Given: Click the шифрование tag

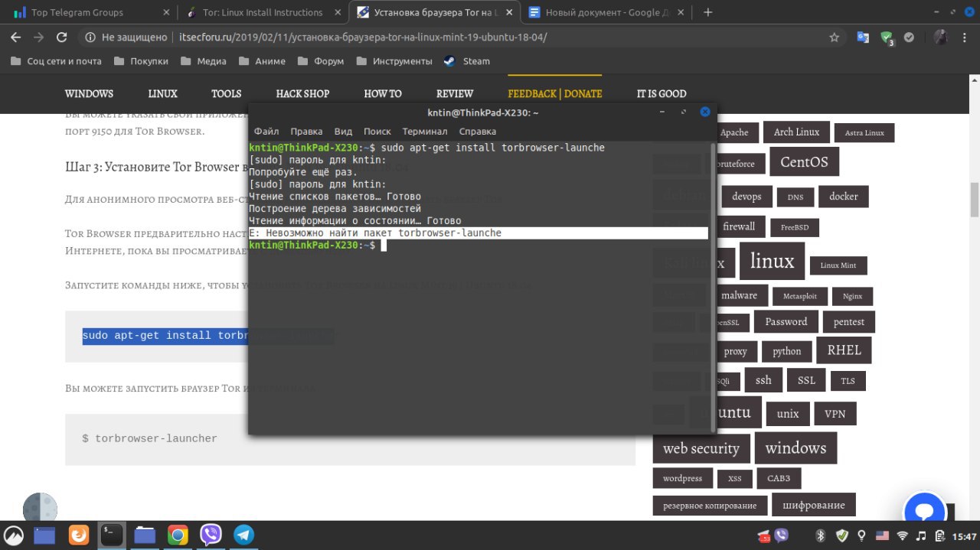Looking at the screenshot, I should [x=814, y=505].
